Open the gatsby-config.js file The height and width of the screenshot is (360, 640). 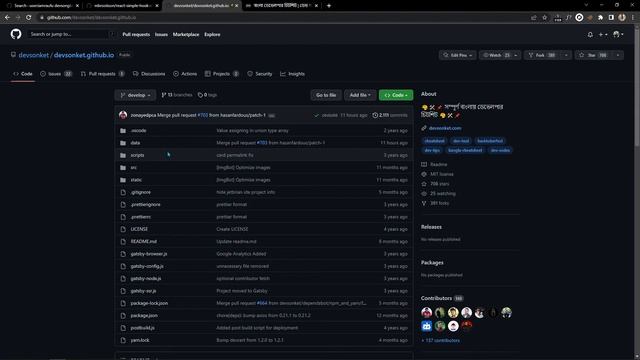[147, 266]
